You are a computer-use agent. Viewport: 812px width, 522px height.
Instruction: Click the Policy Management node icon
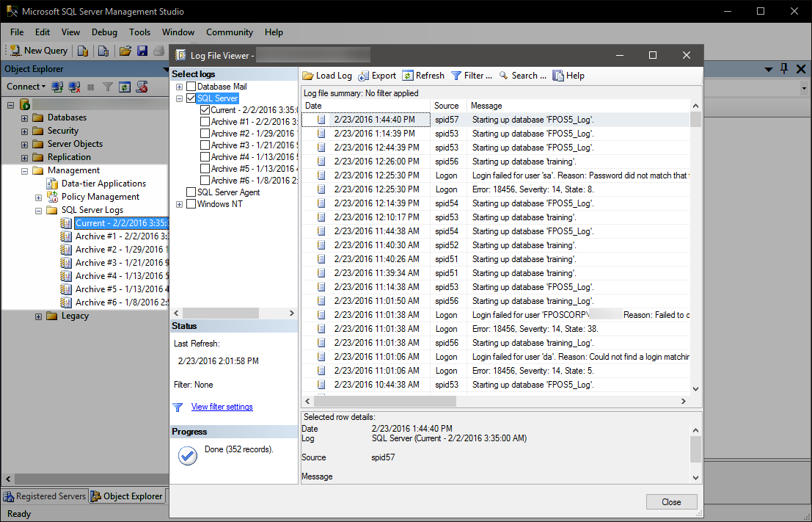point(52,197)
